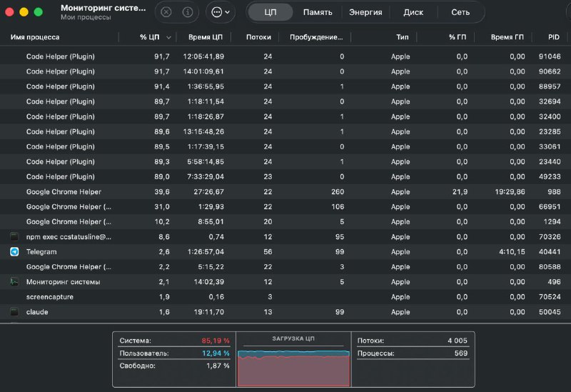
Task: Click the claude process icon
Action: (x=14, y=312)
